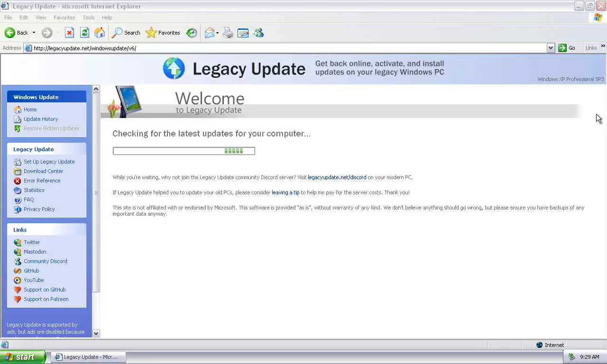The image size is (607, 364).
Task: Click the Support on GitHub heart icon
Action: 18,290
